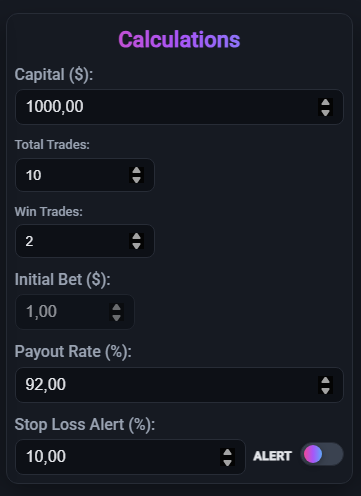The width and height of the screenshot is (361, 496).
Task: Increase Capital value with up arrow
Action: [x=325, y=103]
